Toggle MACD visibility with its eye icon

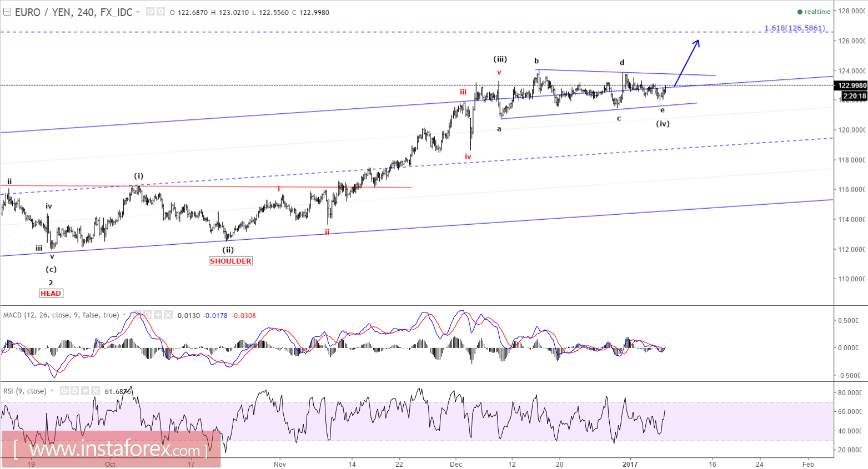(137, 315)
